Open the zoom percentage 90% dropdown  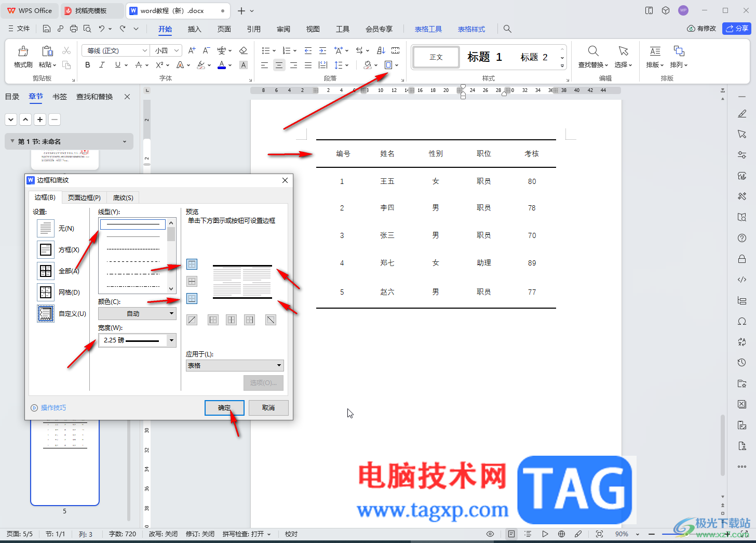click(x=638, y=534)
